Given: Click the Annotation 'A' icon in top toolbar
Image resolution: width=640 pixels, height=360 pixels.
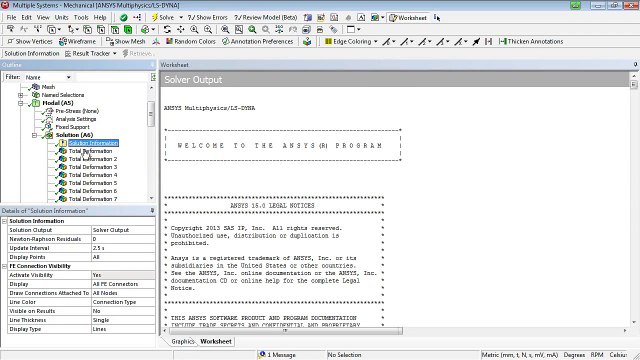Looking at the screenshot, I should click(x=361, y=18).
